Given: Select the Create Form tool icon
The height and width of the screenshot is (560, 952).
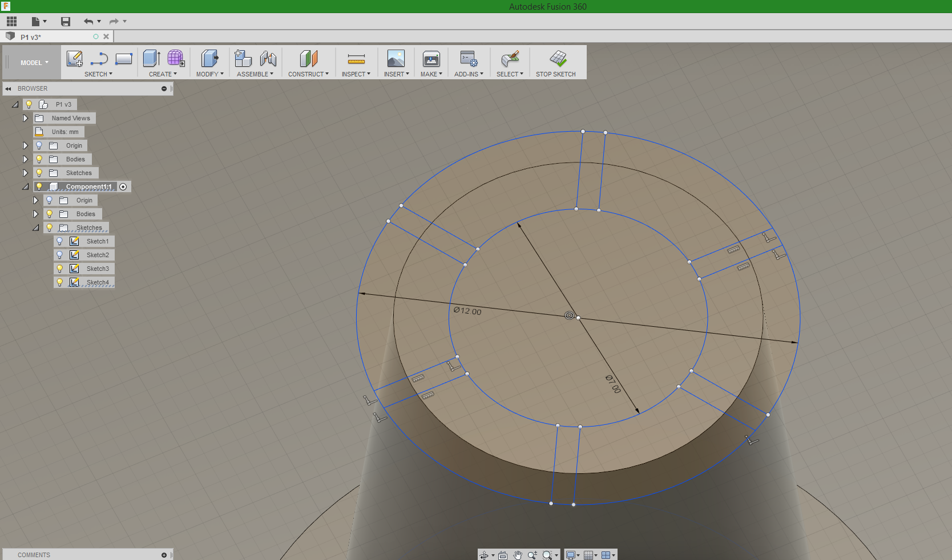Looking at the screenshot, I should pos(176,58).
